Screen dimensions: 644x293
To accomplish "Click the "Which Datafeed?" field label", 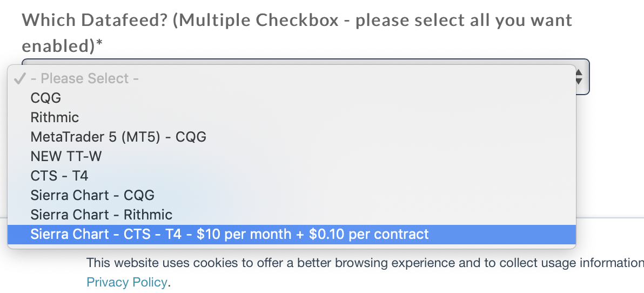I will click(97, 21).
